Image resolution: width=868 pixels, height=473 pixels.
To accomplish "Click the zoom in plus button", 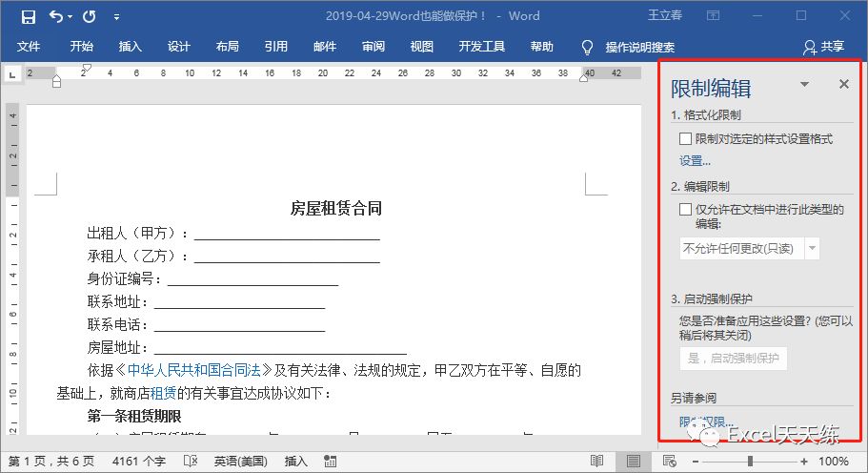I will [x=803, y=461].
